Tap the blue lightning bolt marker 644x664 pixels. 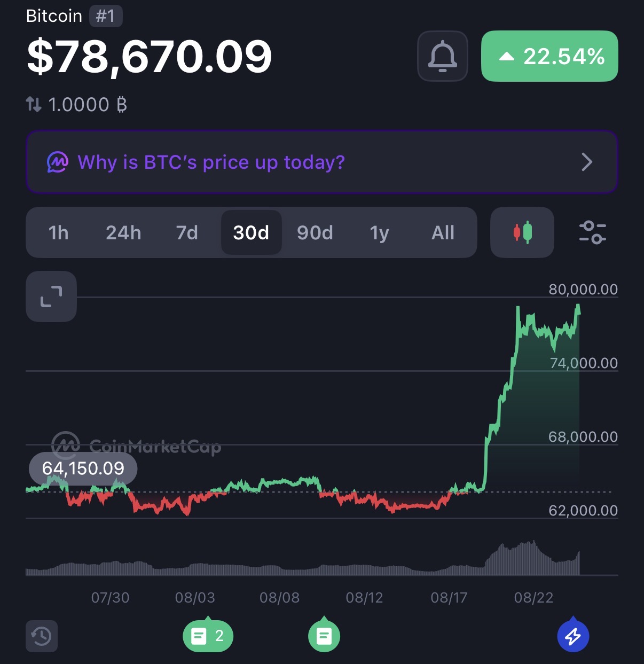click(573, 636)
